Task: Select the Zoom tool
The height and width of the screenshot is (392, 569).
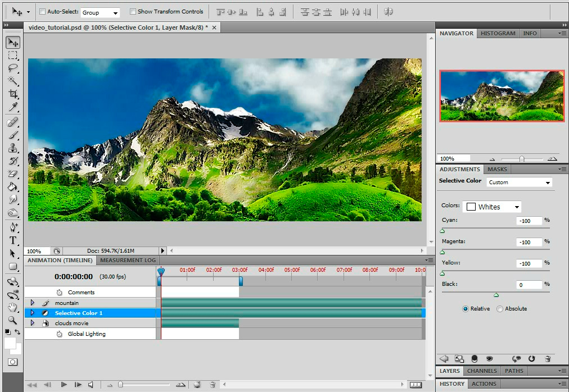Action: [13, 320]
